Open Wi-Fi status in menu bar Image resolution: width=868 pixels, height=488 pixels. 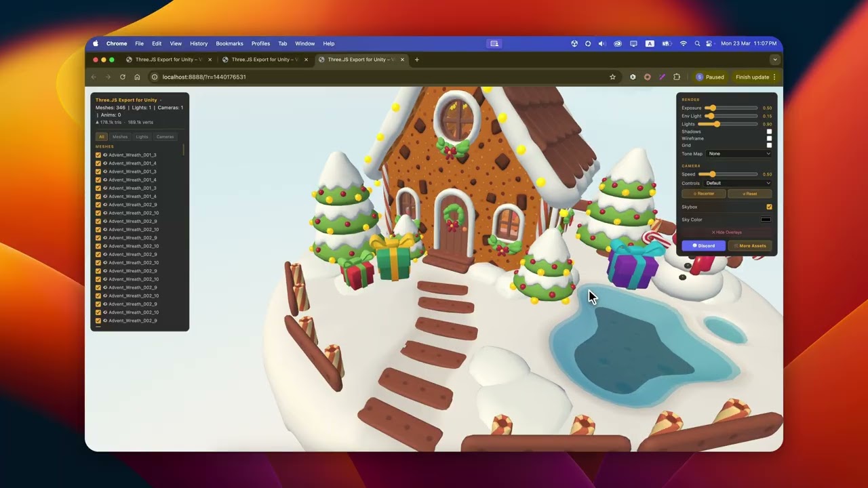(683, 43)
